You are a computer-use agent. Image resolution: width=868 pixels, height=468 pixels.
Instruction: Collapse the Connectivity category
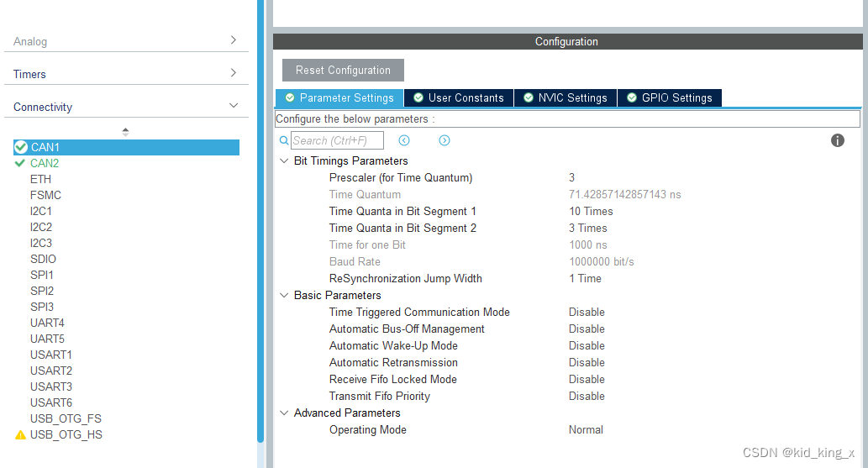(x=234, y=105)
